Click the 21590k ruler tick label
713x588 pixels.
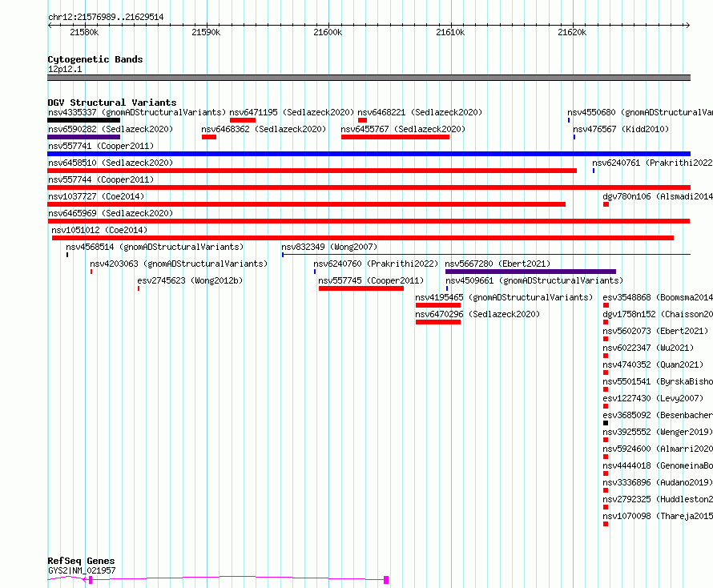tap(206, 32)
